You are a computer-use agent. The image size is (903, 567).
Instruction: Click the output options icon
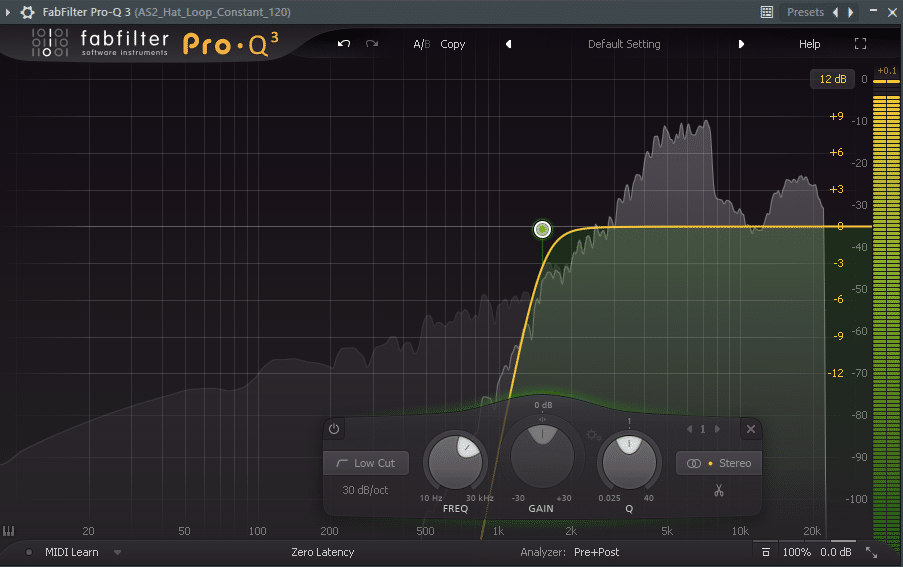click(x=766, y=552)
